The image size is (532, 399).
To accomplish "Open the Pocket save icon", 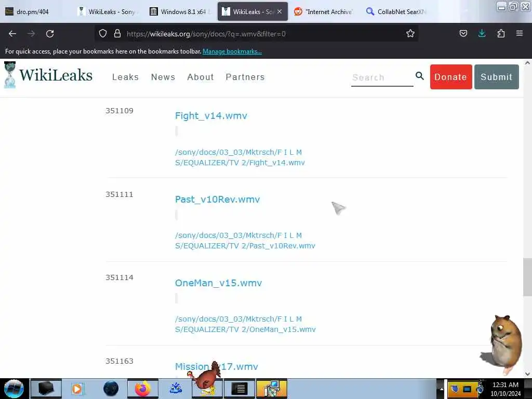I will tap(463, 34).
